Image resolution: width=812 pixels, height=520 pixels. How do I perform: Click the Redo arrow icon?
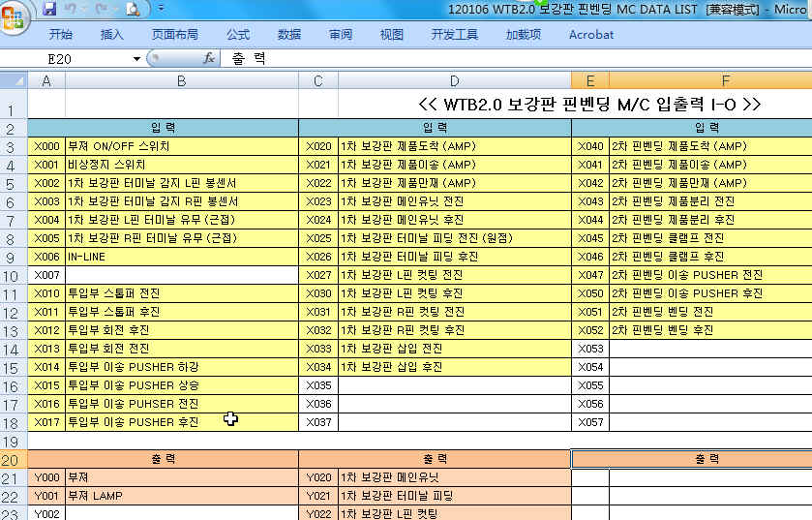tap(102, 9)
